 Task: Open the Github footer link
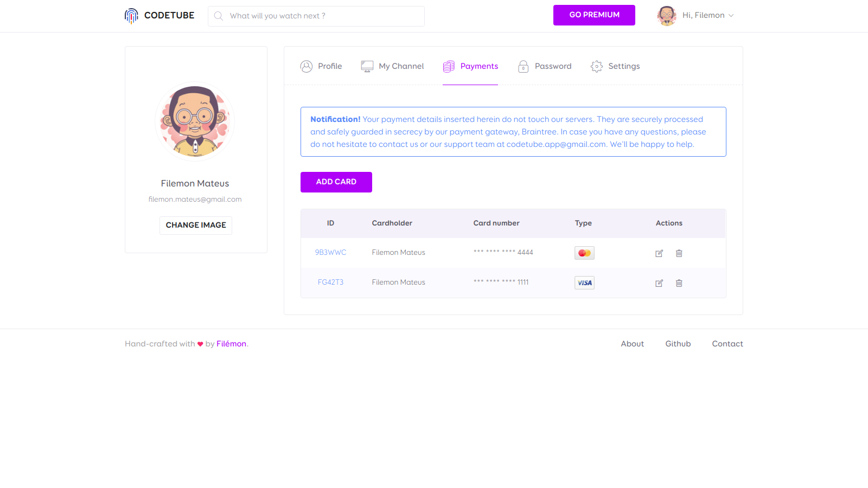pyautogui.click(x=678, y=343)
